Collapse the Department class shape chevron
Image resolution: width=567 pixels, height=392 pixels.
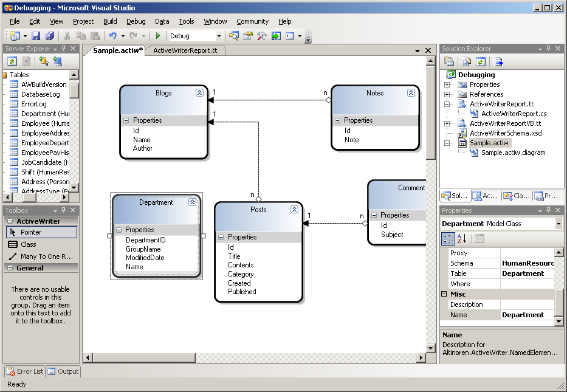[x=193, y=202]
